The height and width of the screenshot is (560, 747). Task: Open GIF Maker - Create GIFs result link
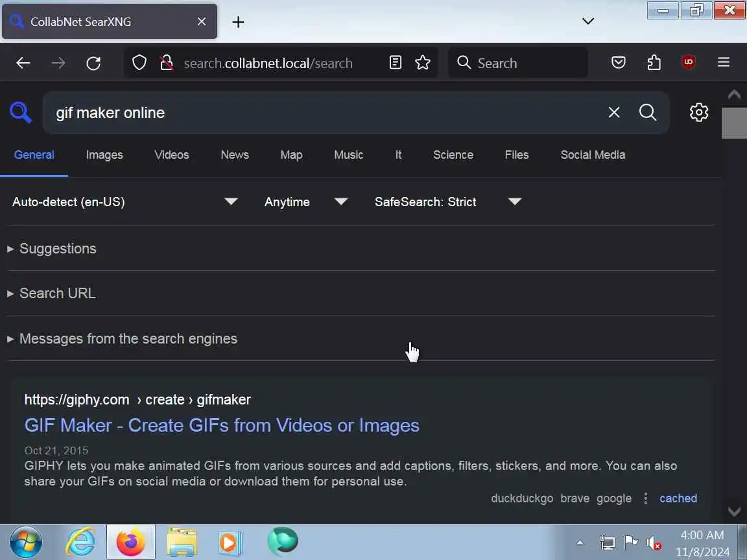tap(222, 425)
